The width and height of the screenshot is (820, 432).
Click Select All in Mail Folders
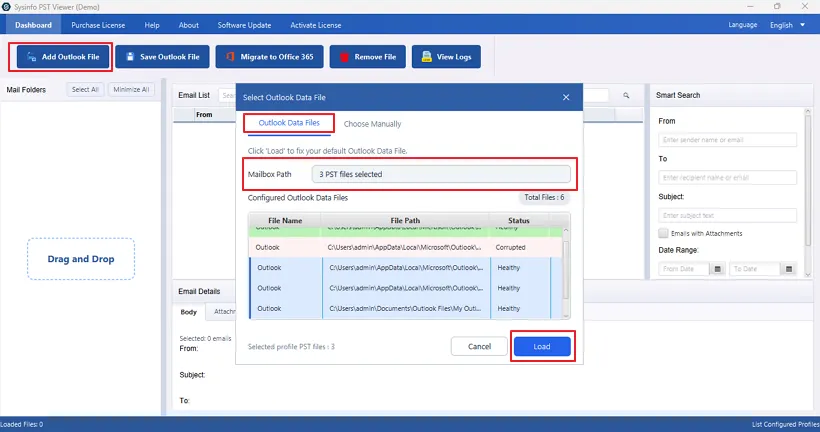(85, 89)
